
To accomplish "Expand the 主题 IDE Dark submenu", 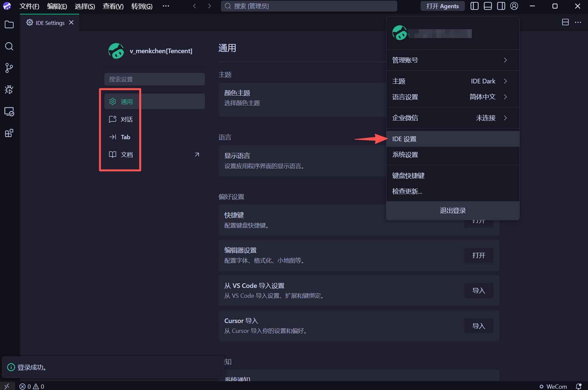I will click(453, 81).
